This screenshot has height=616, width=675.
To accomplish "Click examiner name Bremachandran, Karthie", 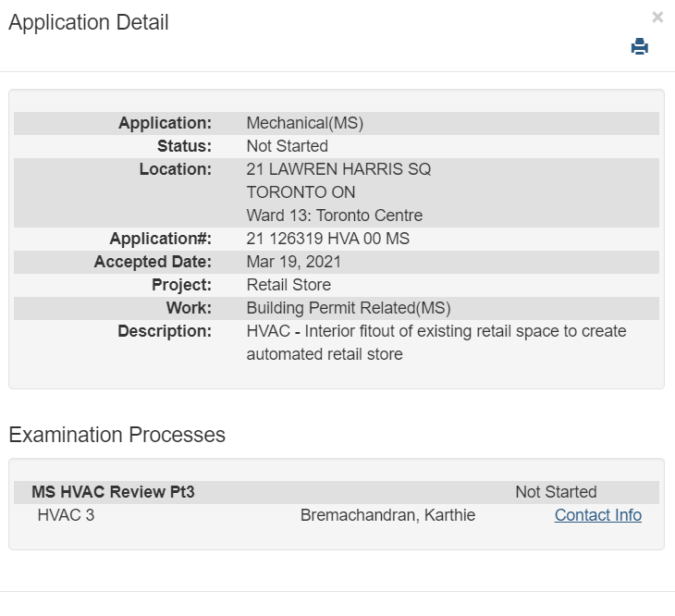I will (x=387, y=515).
